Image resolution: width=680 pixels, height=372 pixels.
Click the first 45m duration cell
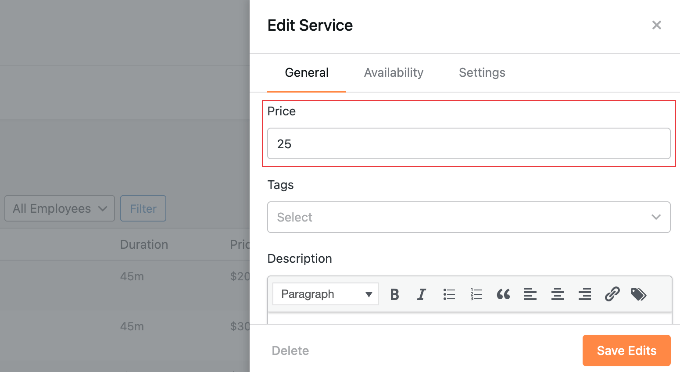click(x=132, y=276)
